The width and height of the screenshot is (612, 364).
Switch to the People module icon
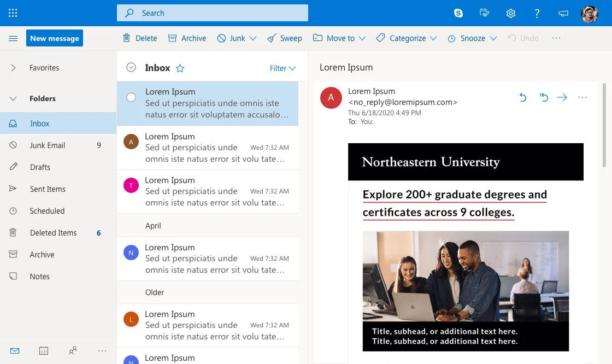click(x=73, y=351)
